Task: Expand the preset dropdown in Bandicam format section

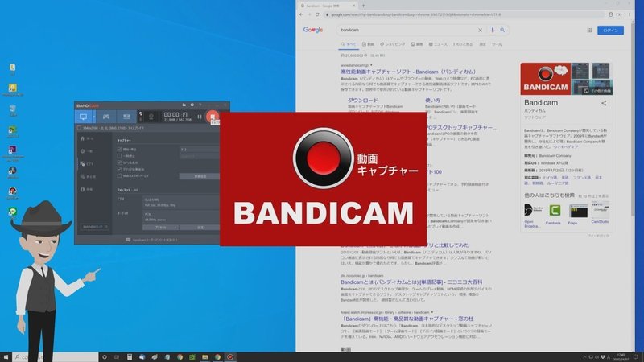Action: (x=160, y=228)
